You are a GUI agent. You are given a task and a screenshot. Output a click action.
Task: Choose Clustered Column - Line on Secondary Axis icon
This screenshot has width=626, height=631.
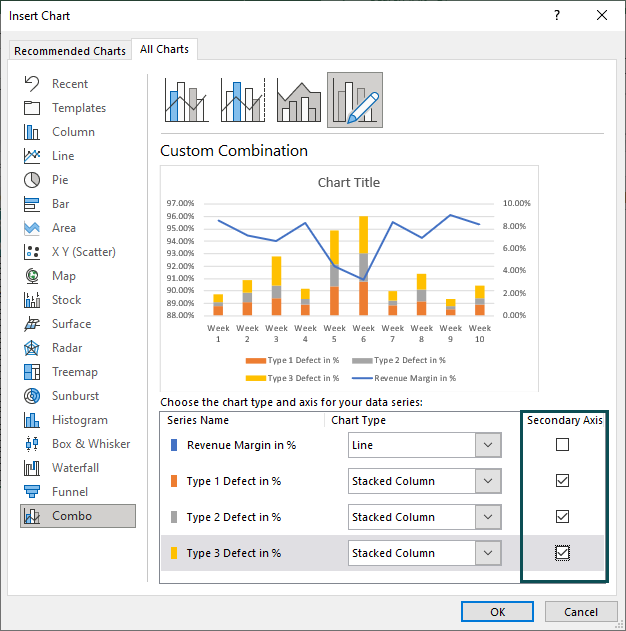243,100
